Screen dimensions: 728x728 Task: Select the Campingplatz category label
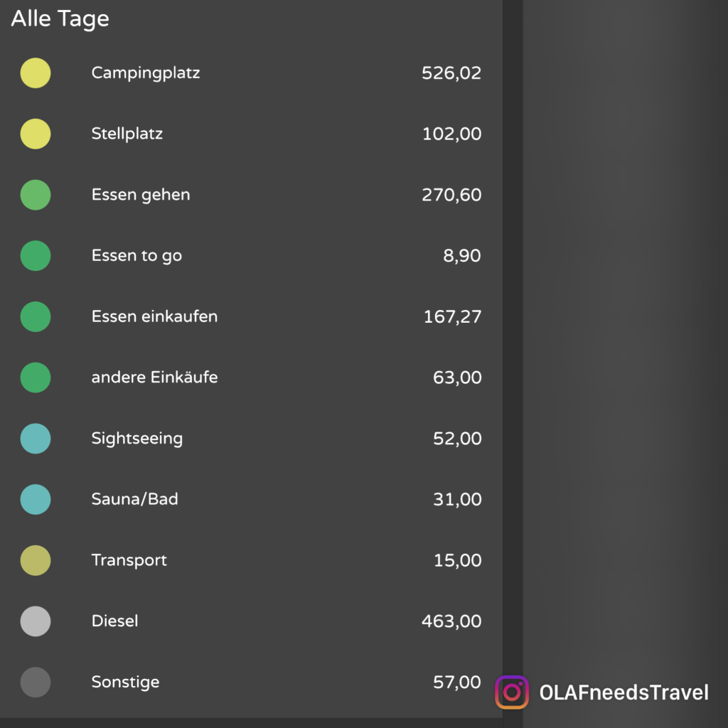tap(146, 73)
